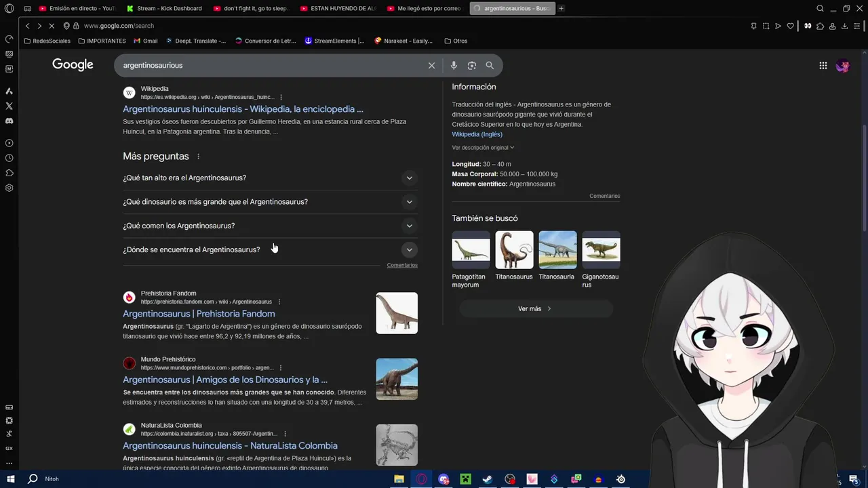
Task: Open the Otros bookmarks folder
Action: pyautogui.click(x=456, y=41)
